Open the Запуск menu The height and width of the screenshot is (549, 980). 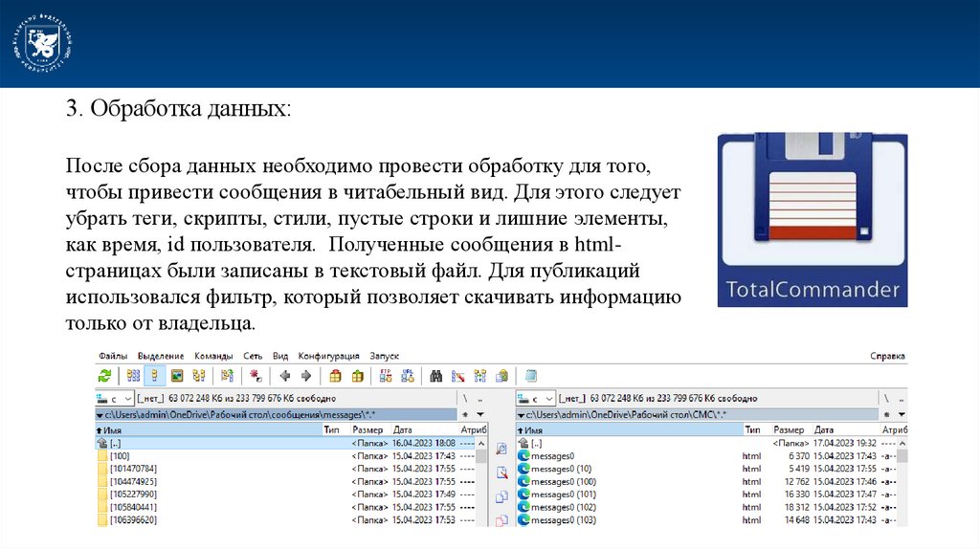384,356
